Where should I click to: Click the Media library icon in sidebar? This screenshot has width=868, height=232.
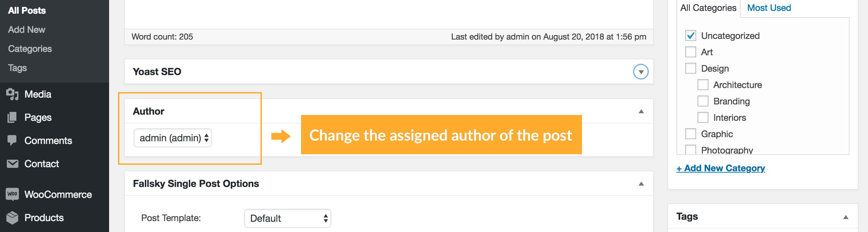12,94
